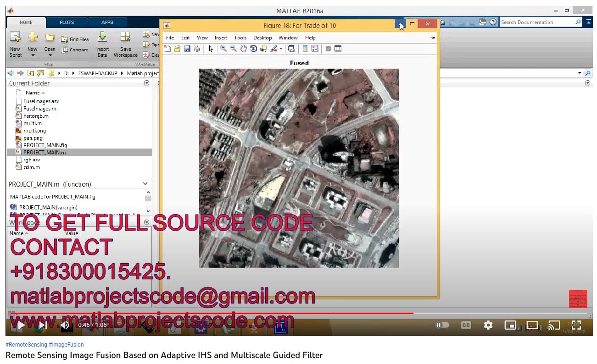Viewport: 597px width, 364px height.
Task: Click the Insert Colorbar icon
Action: pos(305,49)
